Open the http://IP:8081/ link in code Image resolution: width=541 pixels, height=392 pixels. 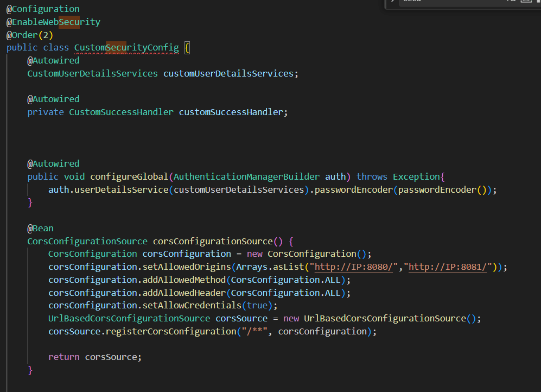click(449, 267)
